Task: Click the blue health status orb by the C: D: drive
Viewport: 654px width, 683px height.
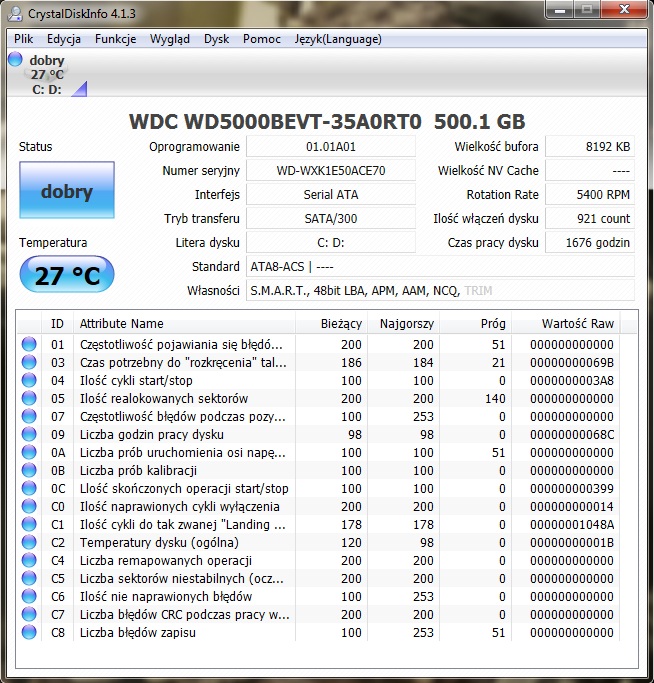Action: [x=15, y=59]
